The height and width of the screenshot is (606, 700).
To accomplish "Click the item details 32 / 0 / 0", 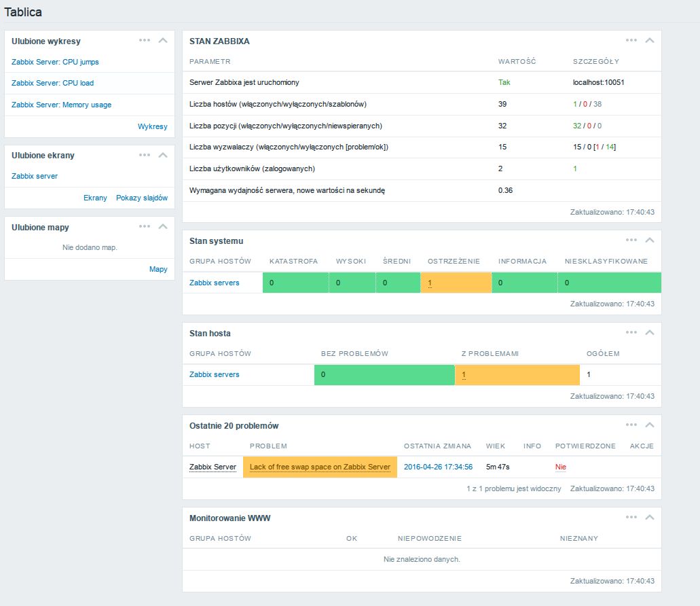I will pos(587,126).
